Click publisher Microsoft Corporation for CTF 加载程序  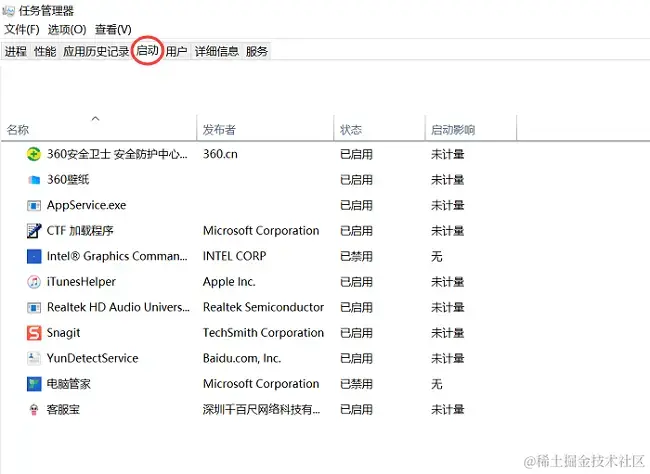pyautogui.click(x=261, y=231)
